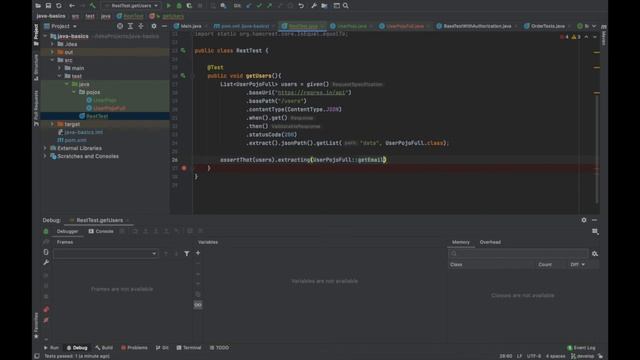
Task: Switch to the Main.java editor tab
Action: point(191,26)
